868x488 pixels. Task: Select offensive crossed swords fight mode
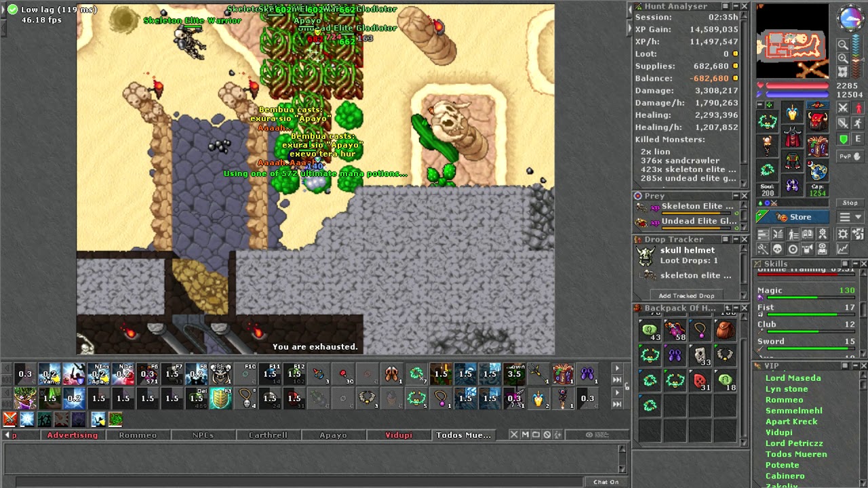pos(843,107)
